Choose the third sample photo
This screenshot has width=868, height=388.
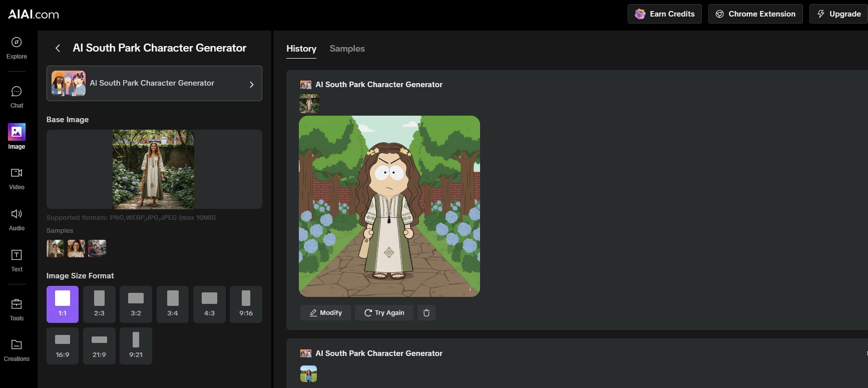click(x=97, y=248)
